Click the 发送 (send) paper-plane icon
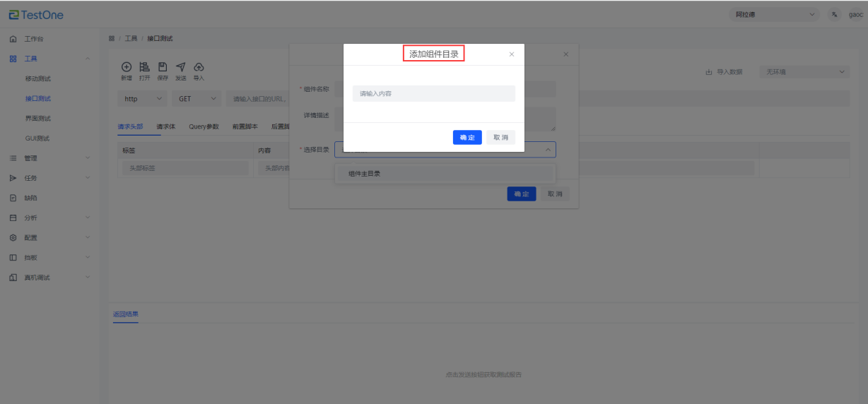This screenshot has height=404, width=868. [x=181, y=66]
